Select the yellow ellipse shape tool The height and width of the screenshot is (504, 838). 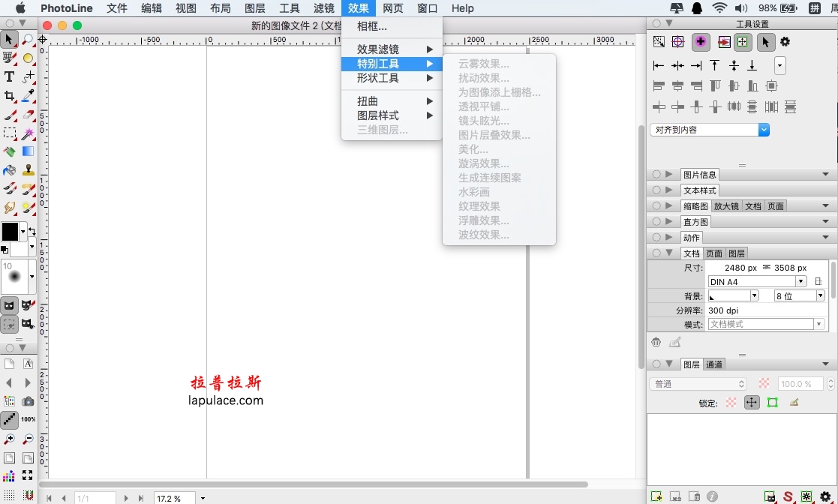coord(28,58)
